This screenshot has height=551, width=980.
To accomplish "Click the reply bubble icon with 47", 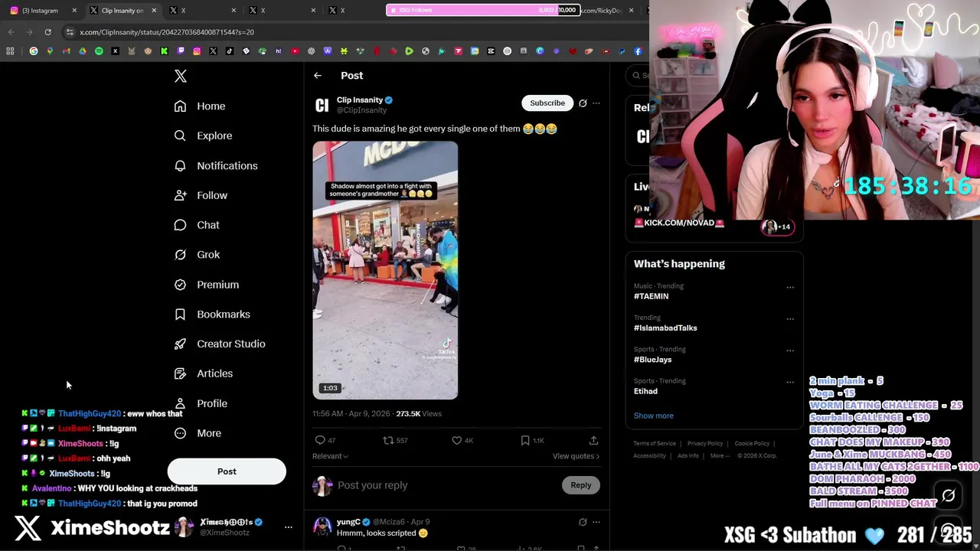I will [x=320, y=440].
